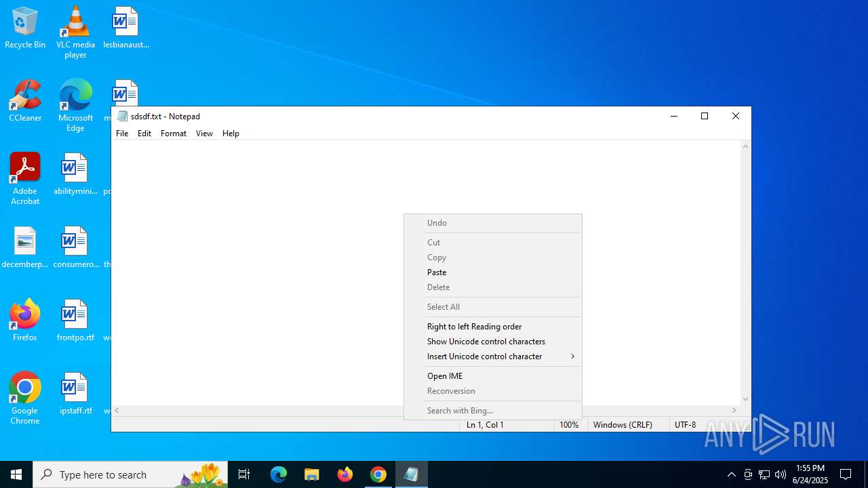Select the ipstaff.rtf document icon
The width and height of the screenshot is (868, 488).
point(75,394)
